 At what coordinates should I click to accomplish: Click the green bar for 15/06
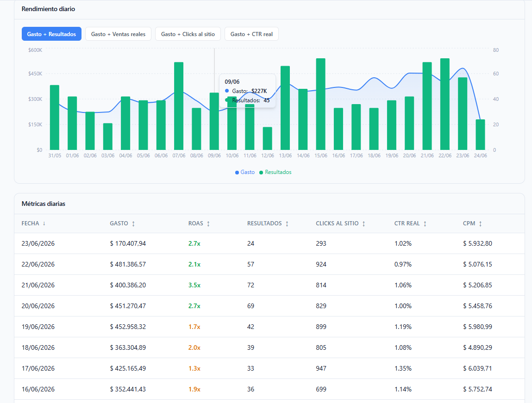[x=320, y=104]
